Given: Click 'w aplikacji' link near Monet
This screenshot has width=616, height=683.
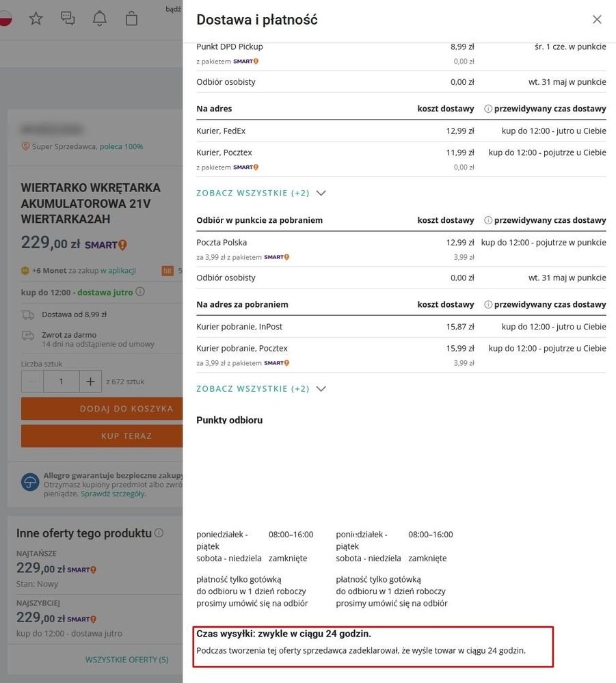Looking at the screenshot, I should pyautogui.click(x=118, y=271).
